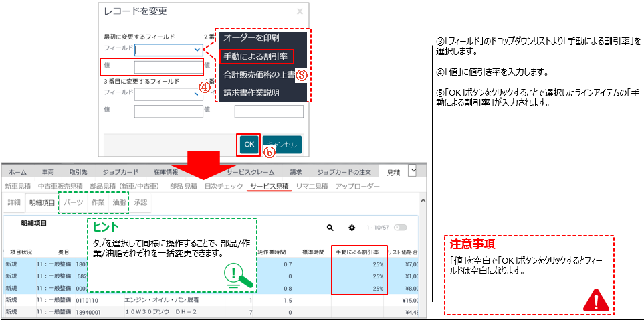Switch to the パーツ tab
Viewport: 644px width, 320px height.
73,202
